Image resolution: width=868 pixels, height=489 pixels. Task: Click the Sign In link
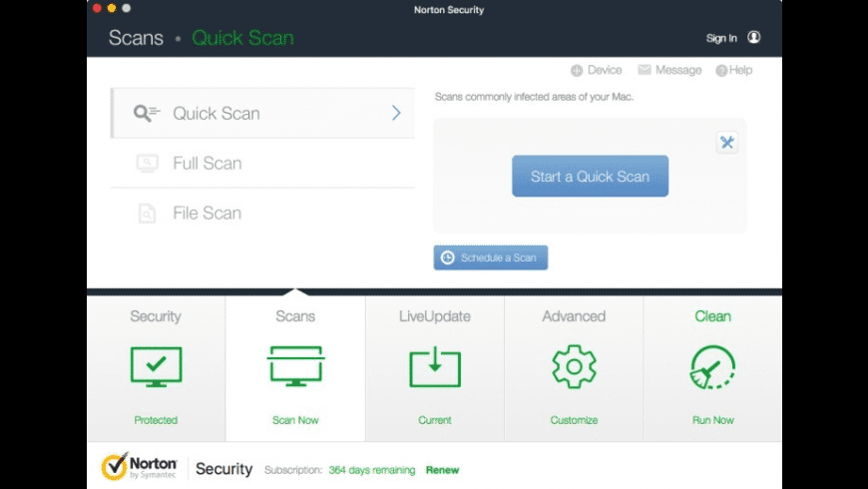pos(721,38)
